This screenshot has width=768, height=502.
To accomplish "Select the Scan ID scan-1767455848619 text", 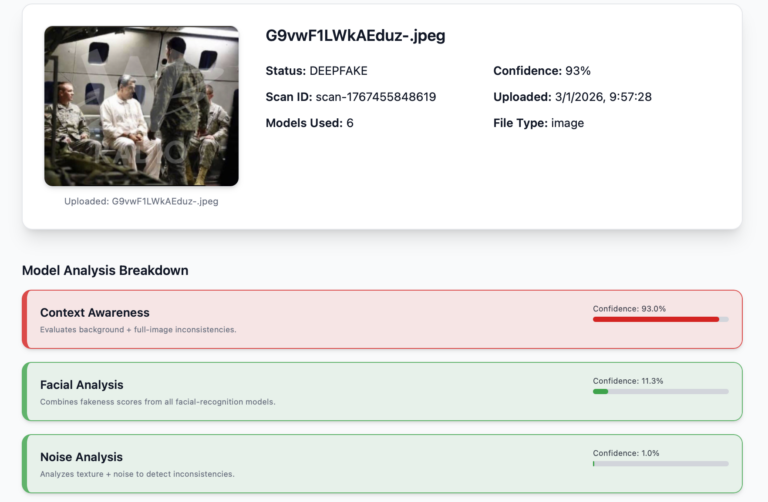I will pyautogui.click(x=350, y=97).
